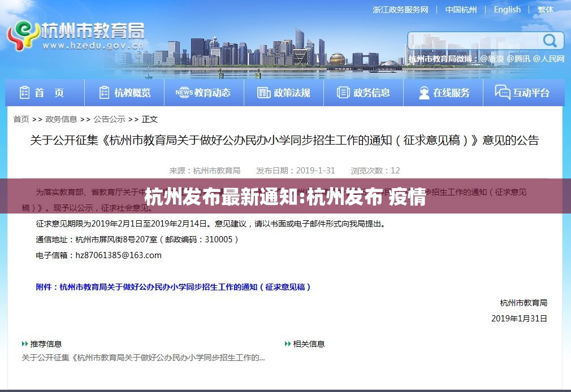This screenshot has width=571, height=392.
Task: Open the recommended article link under 推荐信息
Action: [143, 358]
